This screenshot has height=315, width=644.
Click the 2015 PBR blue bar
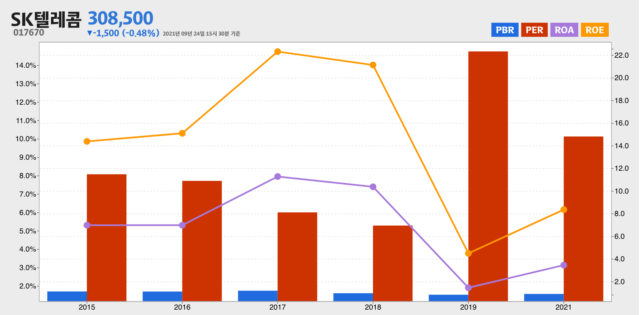click(x=67, y=296)
